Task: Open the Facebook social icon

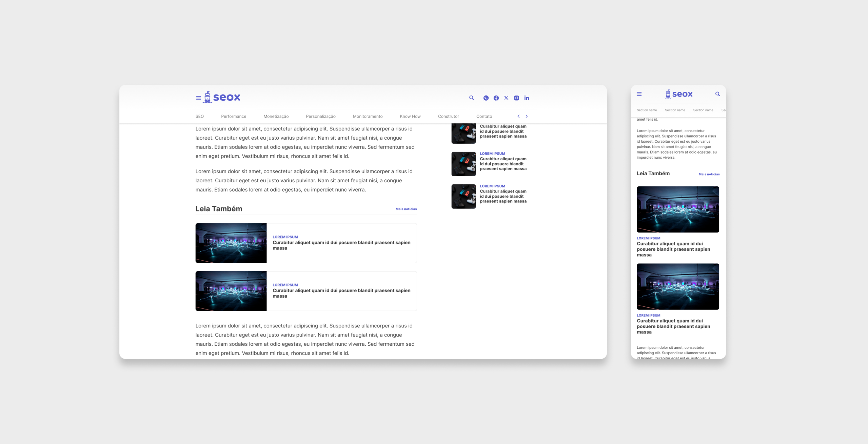Action: tap(496, 98)
